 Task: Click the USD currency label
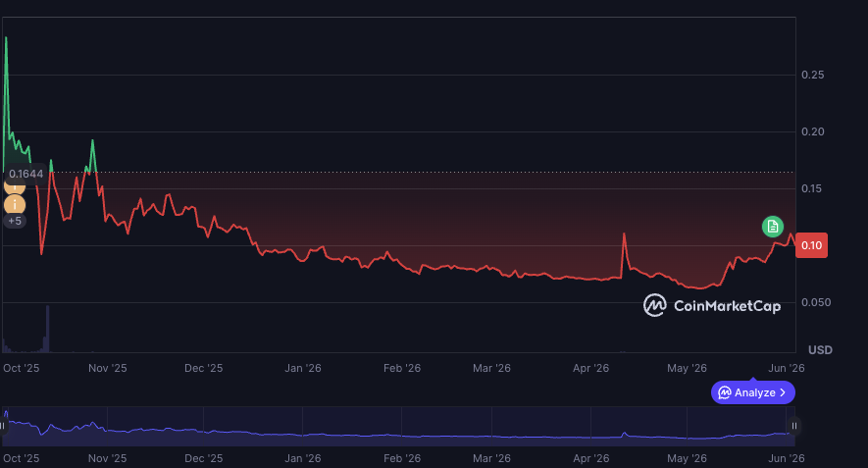tap(820, 350)
